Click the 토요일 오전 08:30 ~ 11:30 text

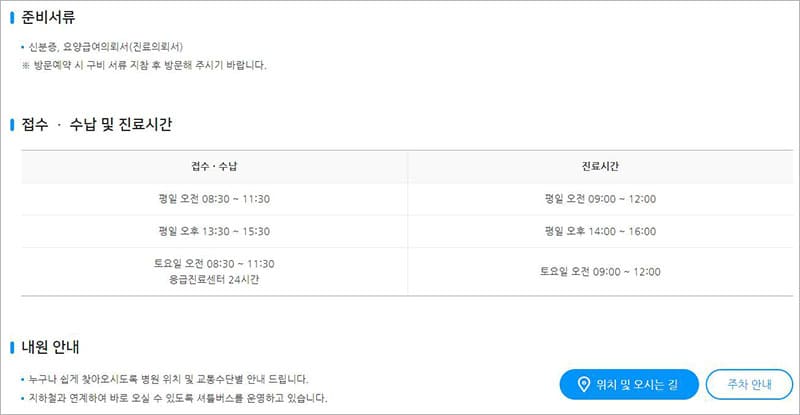(x=214, y=264)
